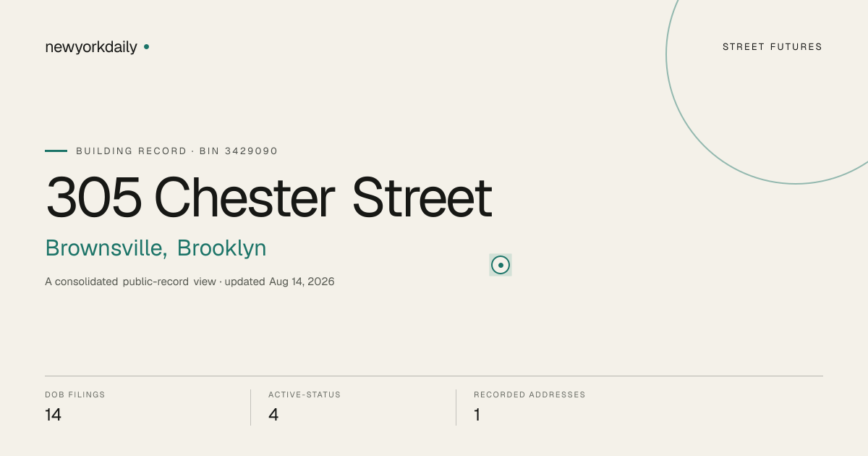This screenshot has height=456, width=868.
Task: Click the active-status count 4
Action: (273, 415)
